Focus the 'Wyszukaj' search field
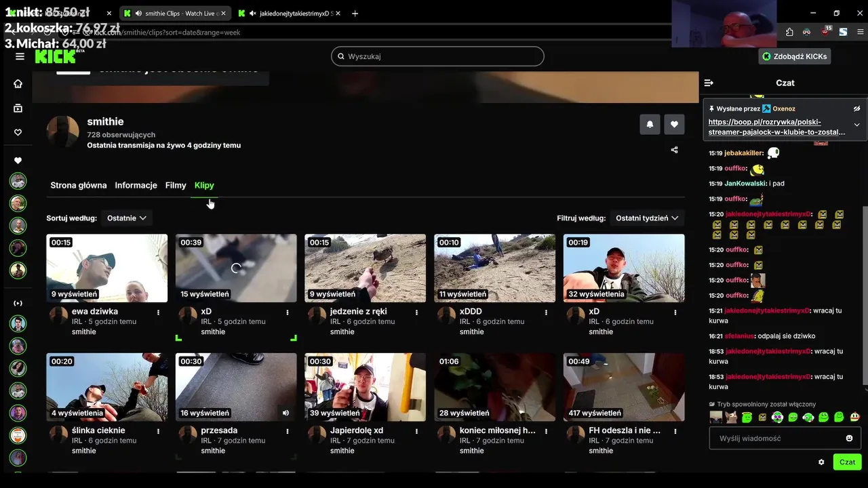The height and width of the screenshot is (488, 868). pos(437,56)
